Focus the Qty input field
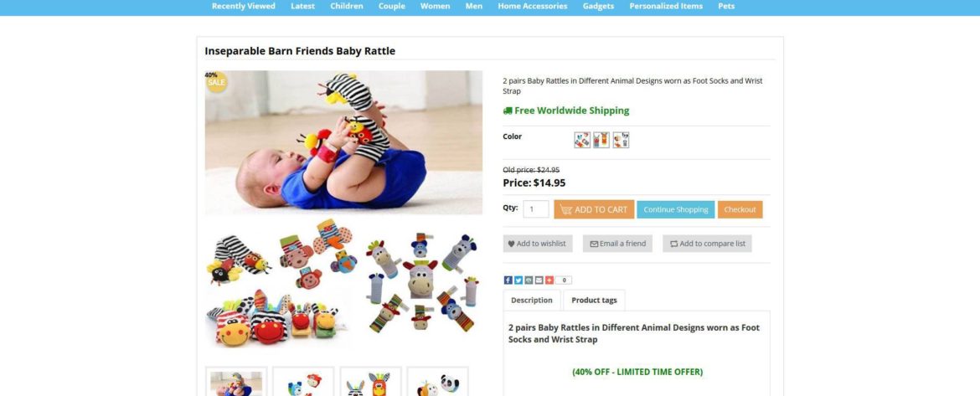 click(535, 209)
